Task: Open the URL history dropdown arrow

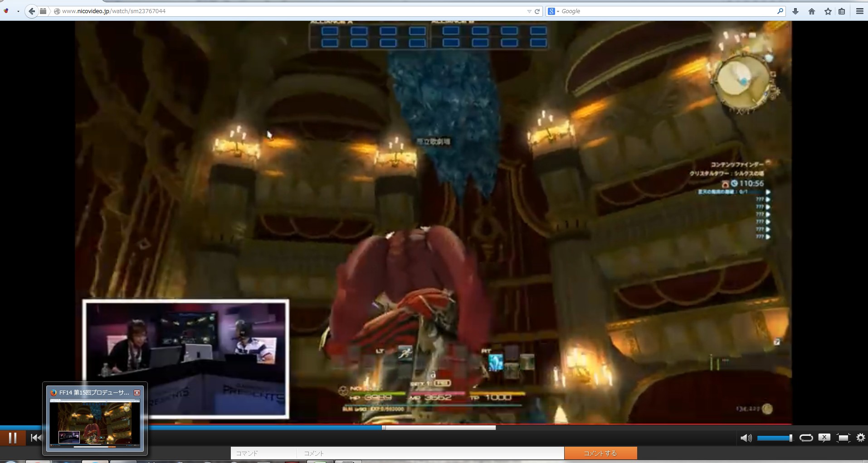Action: click(529, 11)
